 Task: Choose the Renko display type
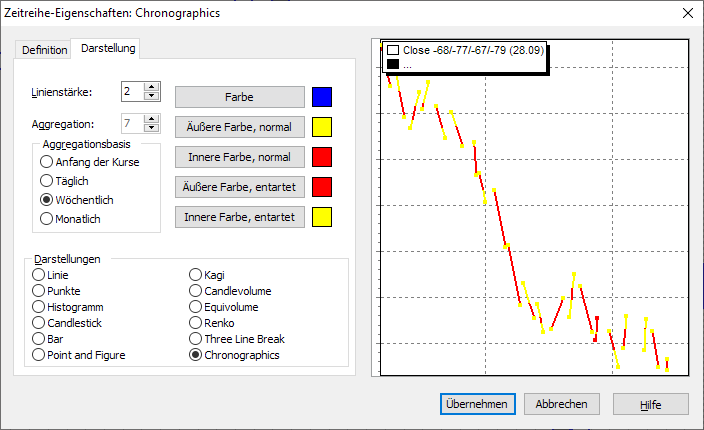click(196, 323)
